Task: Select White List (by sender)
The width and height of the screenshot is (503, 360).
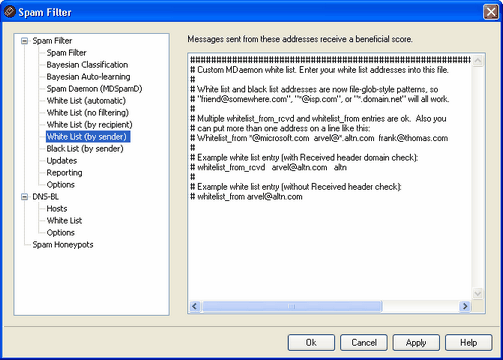Action: coord(88,137)
